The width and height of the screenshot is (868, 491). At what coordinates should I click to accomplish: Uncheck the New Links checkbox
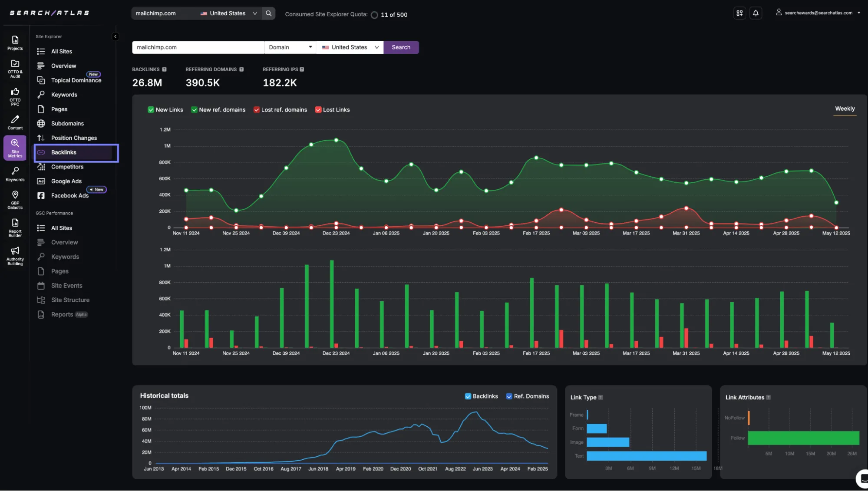(x=151, y=110)
